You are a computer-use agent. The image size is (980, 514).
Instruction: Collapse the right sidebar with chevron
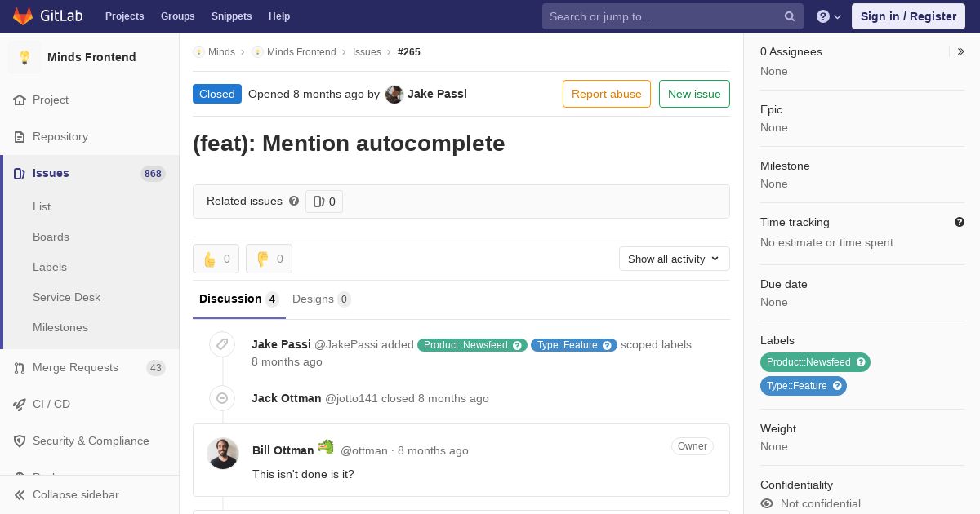(x=961, y=51)
